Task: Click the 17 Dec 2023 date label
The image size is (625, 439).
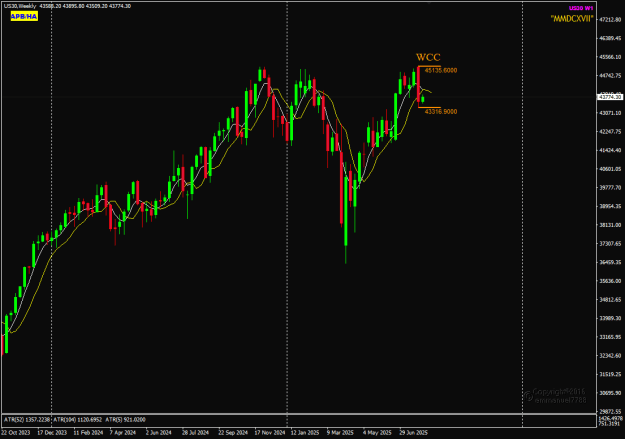Action: 52,433
